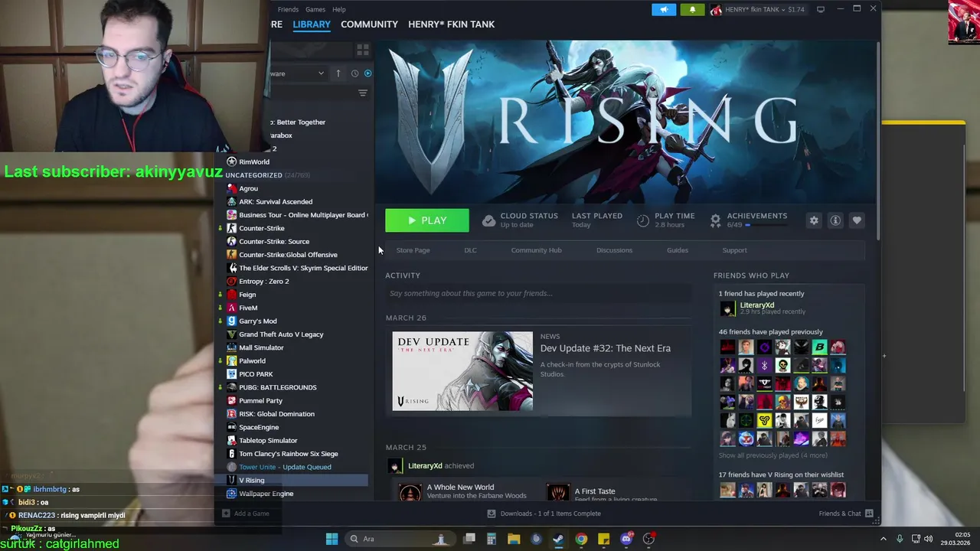Open V Rising manage settings gear
The width and height of the screenshot is (980, 551).
814,220
